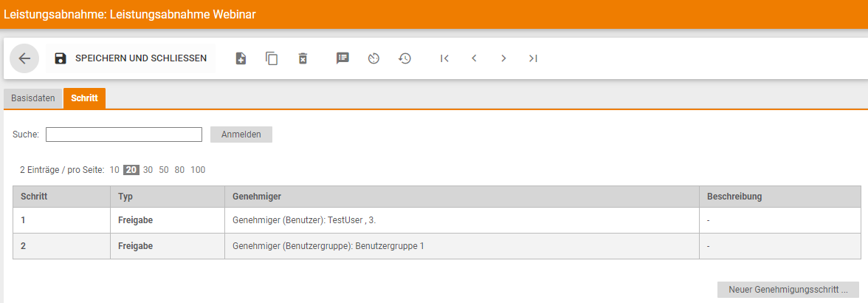Jump to the last record
868x303 pixels.
tap(533, 58)
